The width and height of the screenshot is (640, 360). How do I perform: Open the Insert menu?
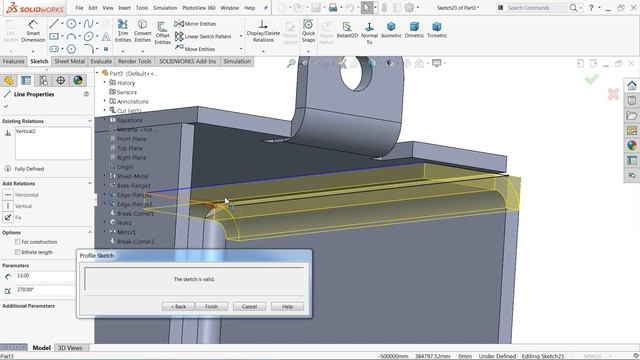(124, 8)
